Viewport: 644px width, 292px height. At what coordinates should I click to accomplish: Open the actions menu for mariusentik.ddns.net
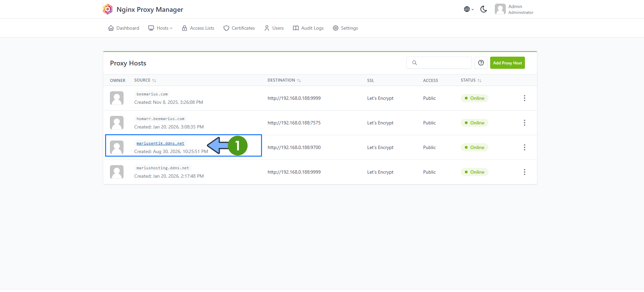click(x=524, y=147)
